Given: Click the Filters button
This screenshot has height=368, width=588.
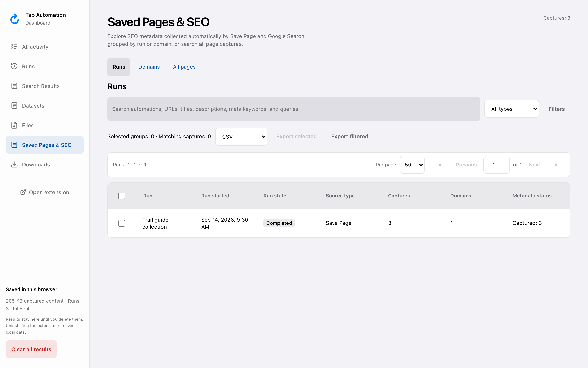Looking at the screenshot, I should 556,109.
